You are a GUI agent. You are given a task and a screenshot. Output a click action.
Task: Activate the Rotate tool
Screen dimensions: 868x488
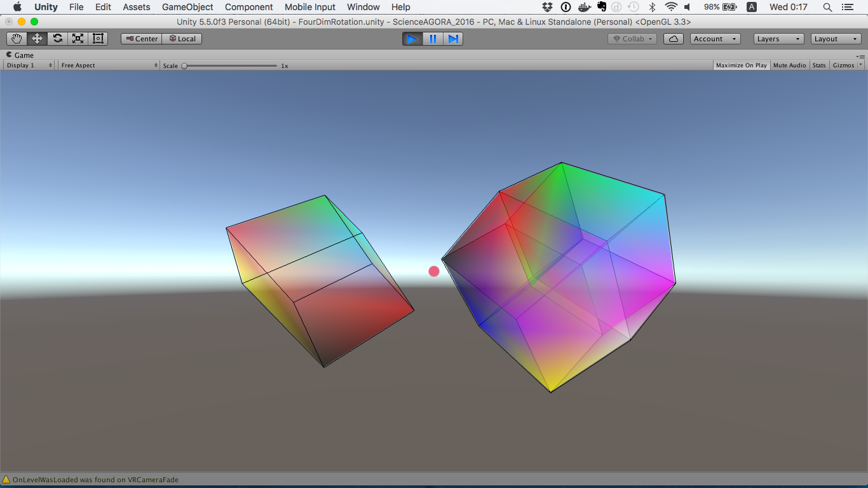tap(57, 38)
